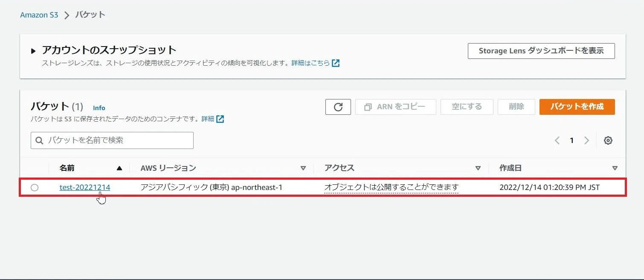Click the 名前 column header label

(x=67, y=168)
